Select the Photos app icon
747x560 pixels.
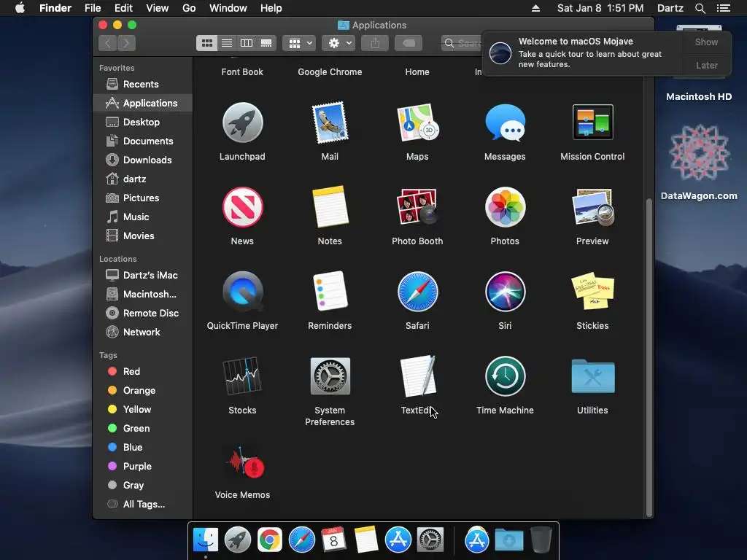505,207
